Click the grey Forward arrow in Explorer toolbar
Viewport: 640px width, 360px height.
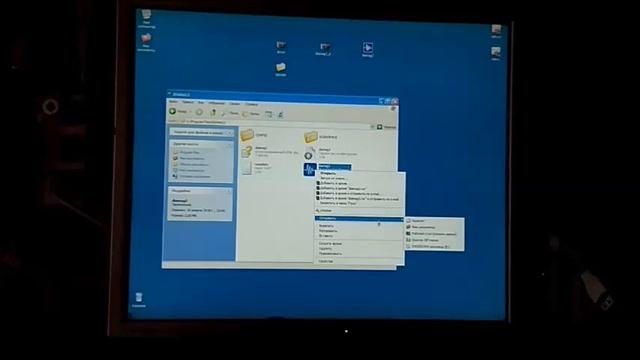tap(199, 112)
